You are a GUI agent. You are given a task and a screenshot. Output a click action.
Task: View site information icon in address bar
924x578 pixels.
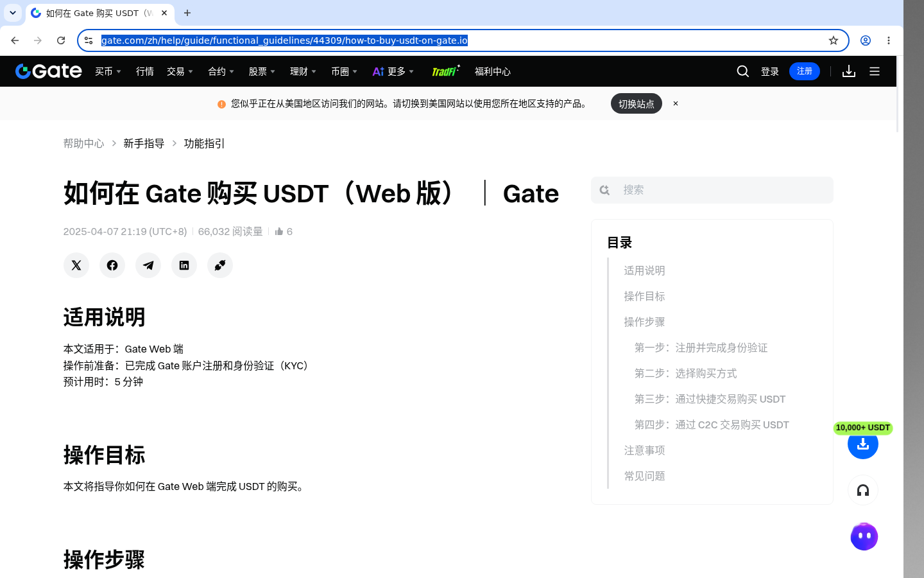tap(89, 40)
